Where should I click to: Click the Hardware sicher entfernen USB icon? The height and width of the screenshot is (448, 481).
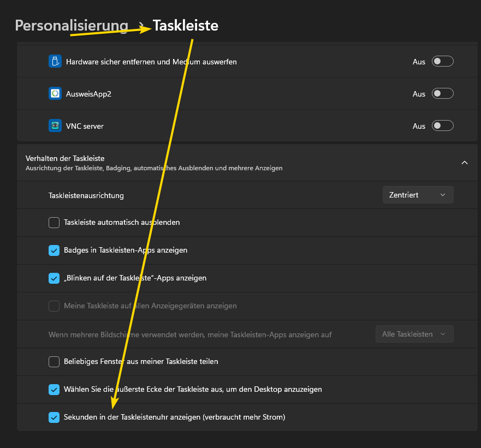(x=55, y=61)
